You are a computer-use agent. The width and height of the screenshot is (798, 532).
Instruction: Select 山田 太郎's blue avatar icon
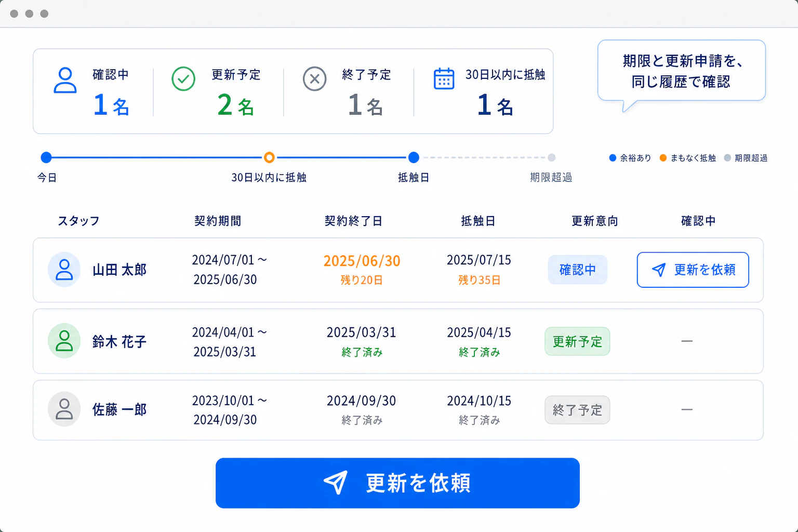64,270
